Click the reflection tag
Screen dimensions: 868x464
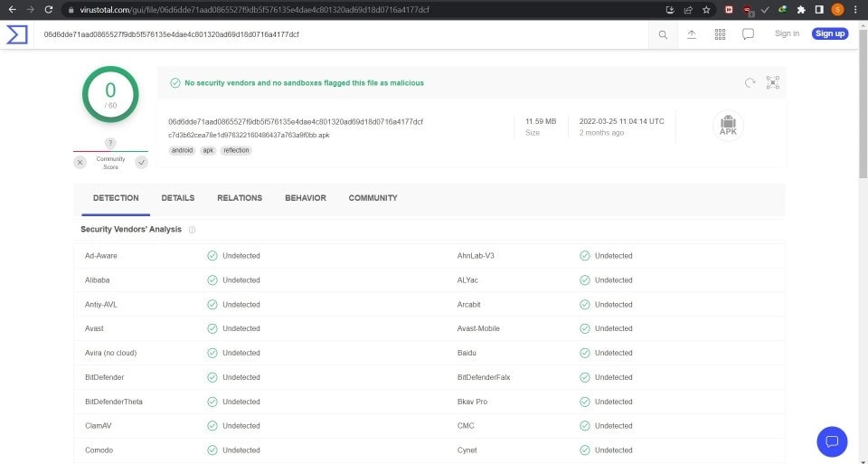(236, 151)
